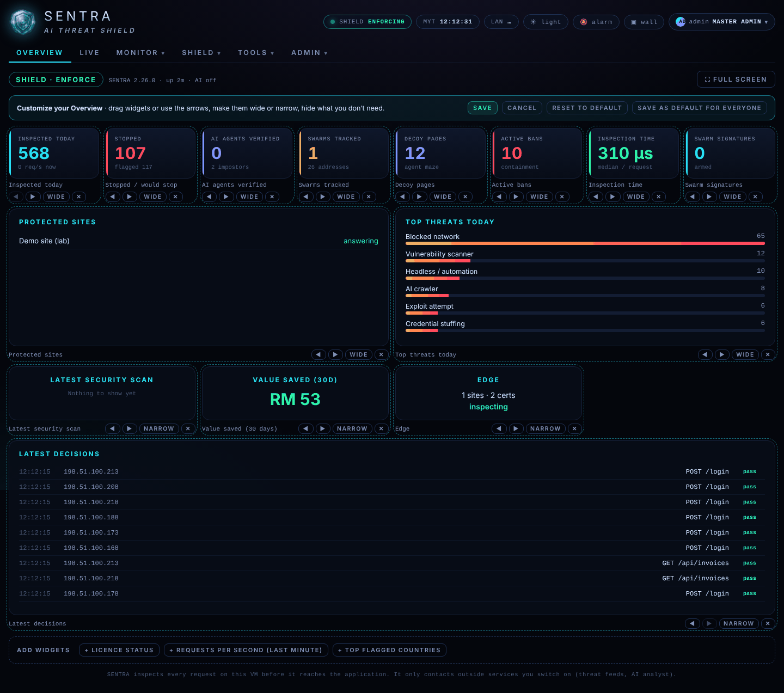Image resolution: width=784 pixels, height=693 pixels.
Task: Move Decoy pages widget left
Action: point(403,197)
